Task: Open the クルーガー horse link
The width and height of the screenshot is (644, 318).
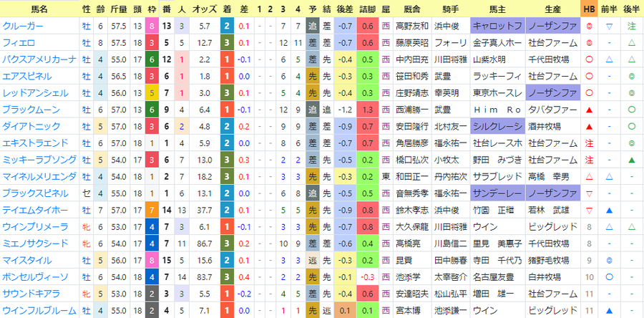Action: [x=23, y=26]
